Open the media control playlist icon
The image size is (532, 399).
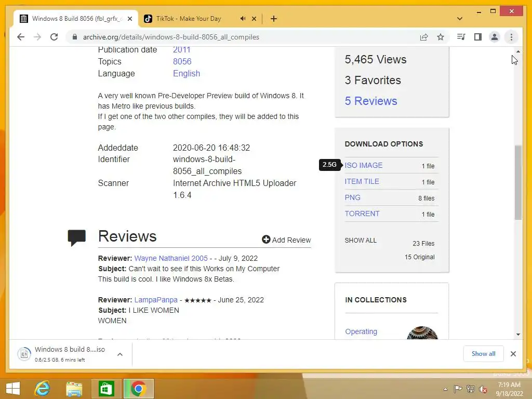click(x=461, y=37)
